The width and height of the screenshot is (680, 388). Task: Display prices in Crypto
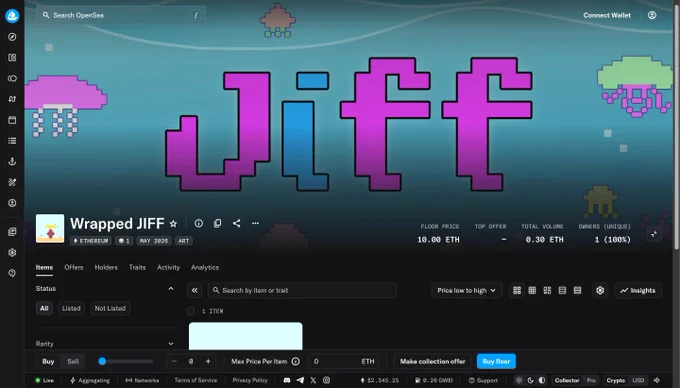coord(616,380)
